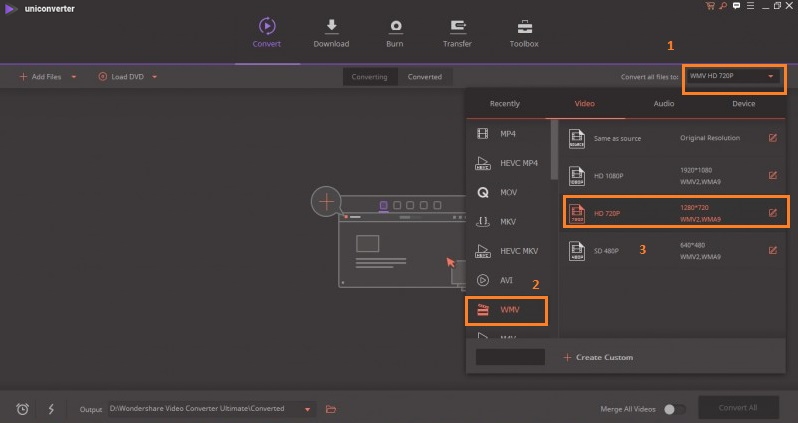Choose WMV format
This screenshot has width=798, height=423.
pyautogui.click(x=506, y=310)
